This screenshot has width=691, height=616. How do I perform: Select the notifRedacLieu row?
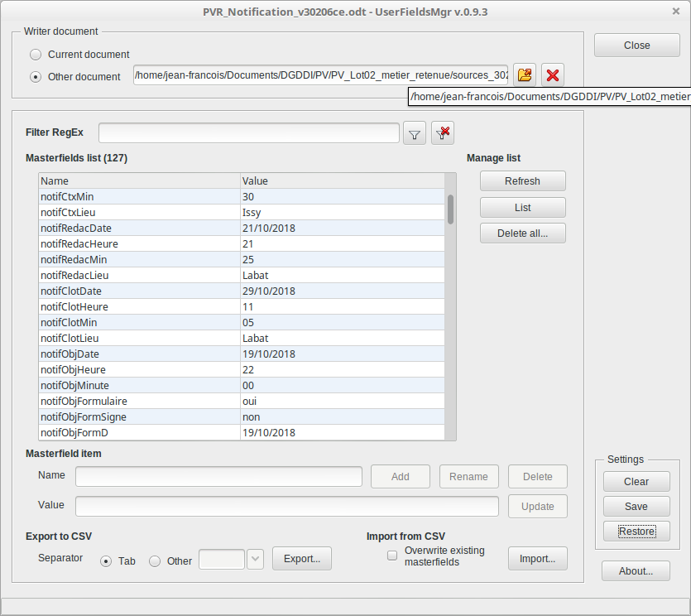coord(242,275)
